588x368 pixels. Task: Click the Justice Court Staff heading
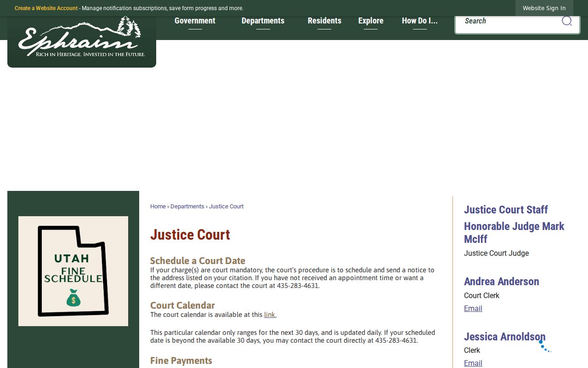506,210
